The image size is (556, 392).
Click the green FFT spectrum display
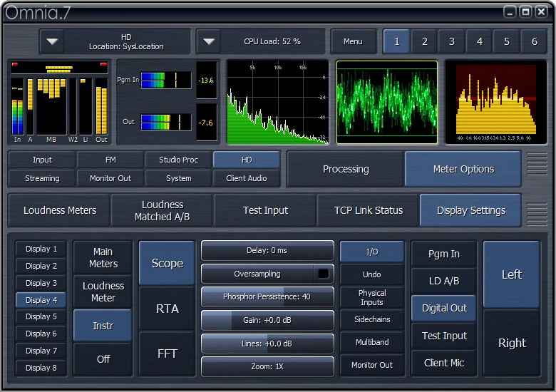[x=278, y=102]
